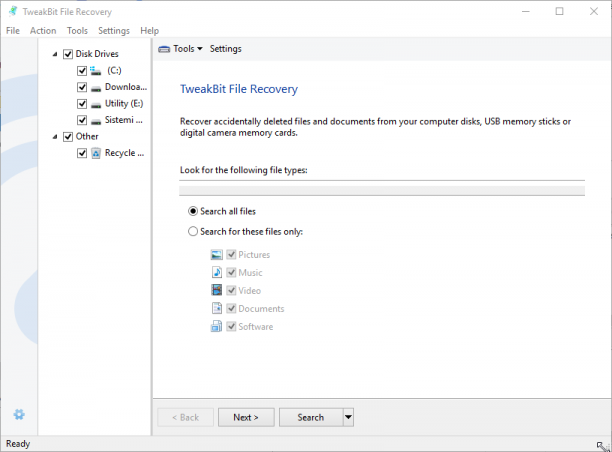
Task: Select the Downloa... drive entry
Action: coord(126,87)
